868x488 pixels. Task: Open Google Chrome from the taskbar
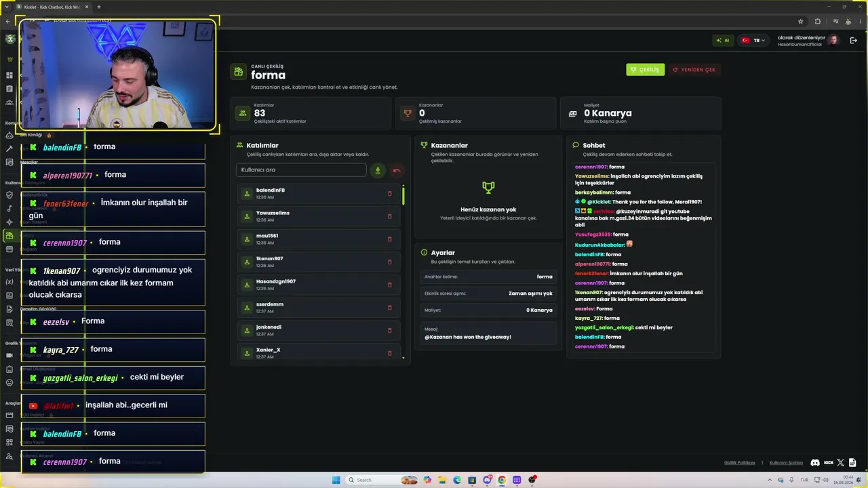pos(502,480)
